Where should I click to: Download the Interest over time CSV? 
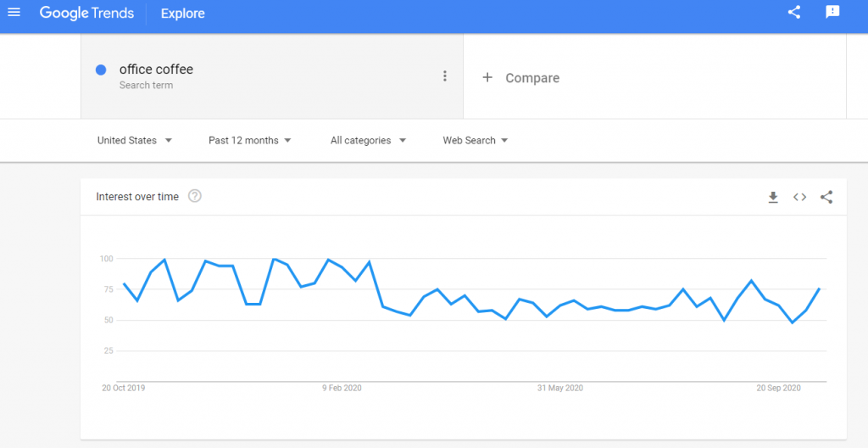(773, 197)
